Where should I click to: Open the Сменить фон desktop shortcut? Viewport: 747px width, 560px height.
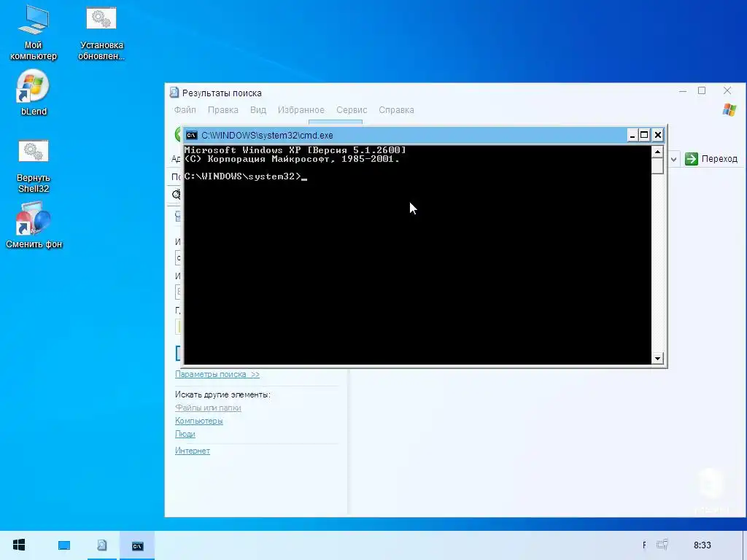34,225
